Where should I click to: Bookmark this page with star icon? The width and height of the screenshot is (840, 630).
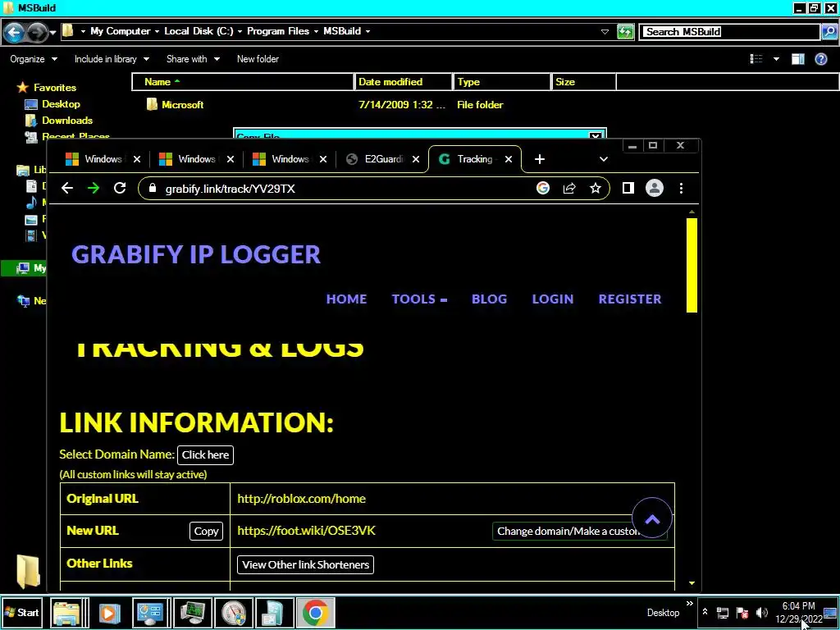[x=596, y=188]
